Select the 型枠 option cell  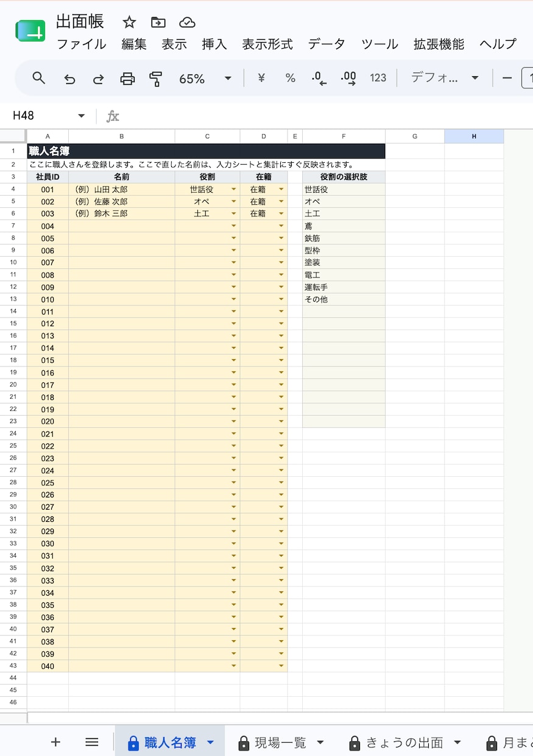tap(344, 251)
